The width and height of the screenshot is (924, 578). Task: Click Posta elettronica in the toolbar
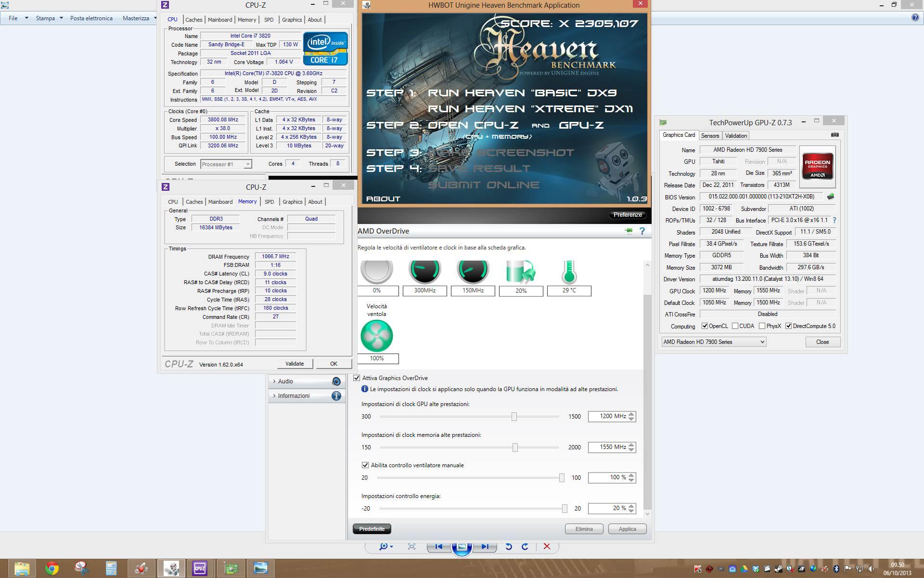point(91,18)
